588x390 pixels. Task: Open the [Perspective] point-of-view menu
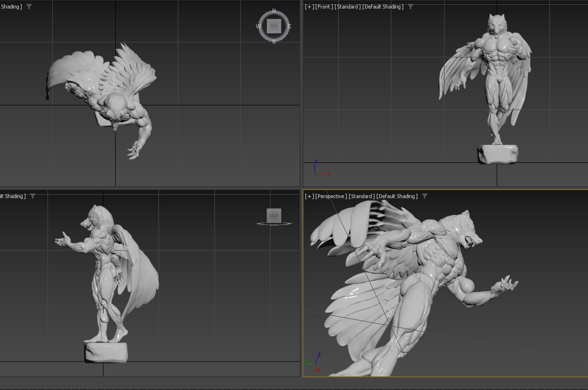tap(331, 196)
